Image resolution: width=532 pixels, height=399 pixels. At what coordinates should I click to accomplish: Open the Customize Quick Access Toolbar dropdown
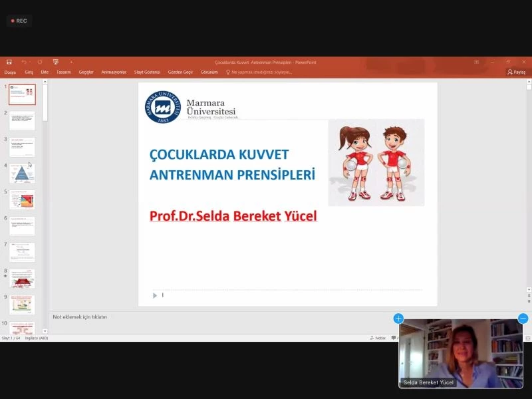pos(71,62)
